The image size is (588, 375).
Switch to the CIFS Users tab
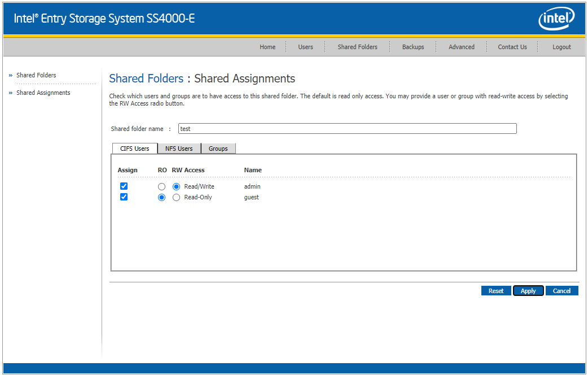tap(135, 149)
